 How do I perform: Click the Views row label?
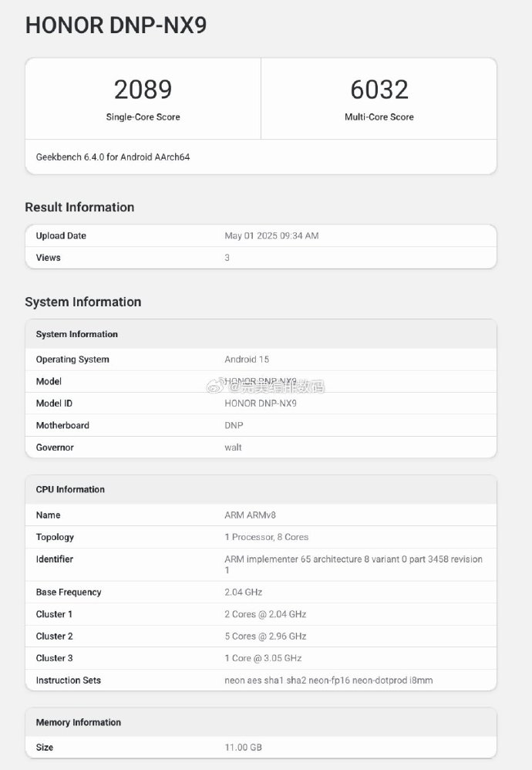point(48,257)
